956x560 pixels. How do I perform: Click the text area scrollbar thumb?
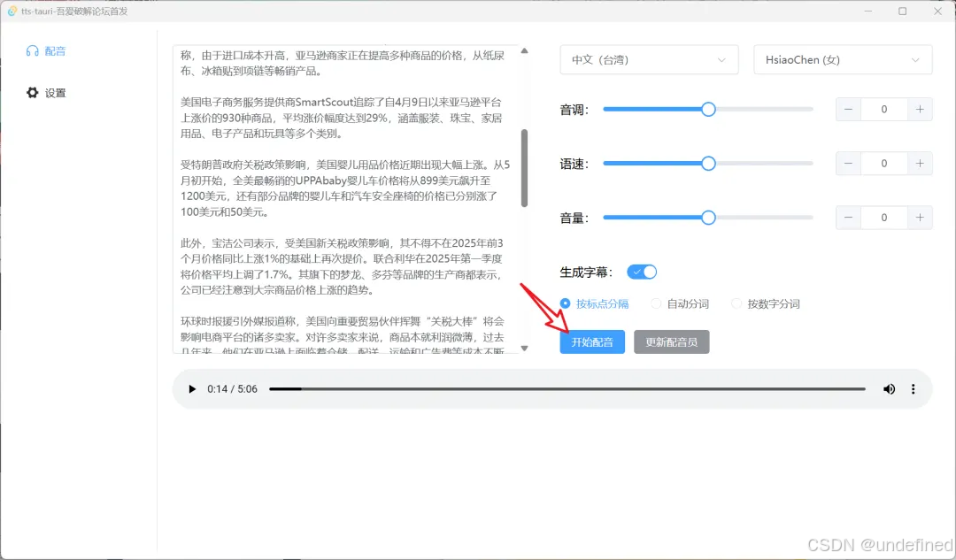pyautogui.click(x=524, y=167)
